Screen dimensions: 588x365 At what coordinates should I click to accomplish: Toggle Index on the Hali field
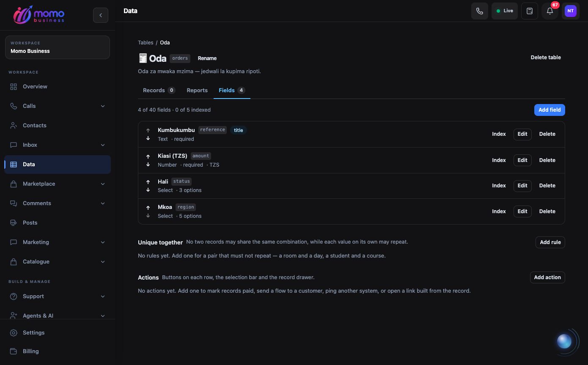pyautogui.click(x=499, y=186)
